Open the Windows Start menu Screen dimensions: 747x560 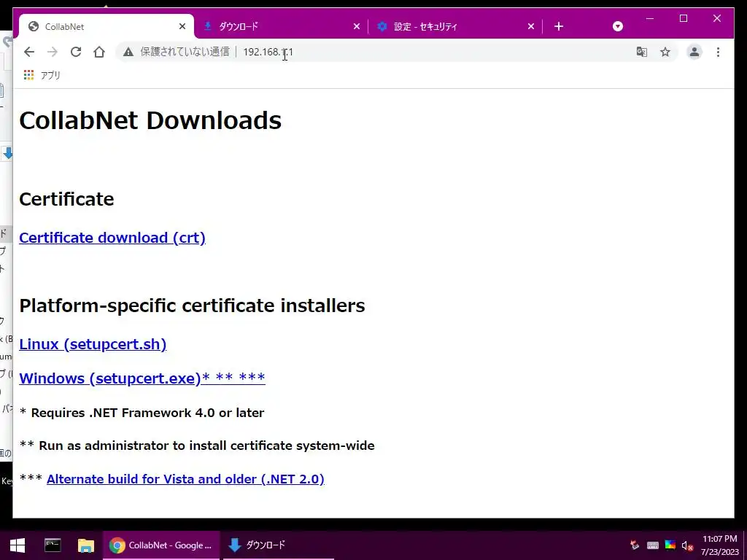pos(18,545)
